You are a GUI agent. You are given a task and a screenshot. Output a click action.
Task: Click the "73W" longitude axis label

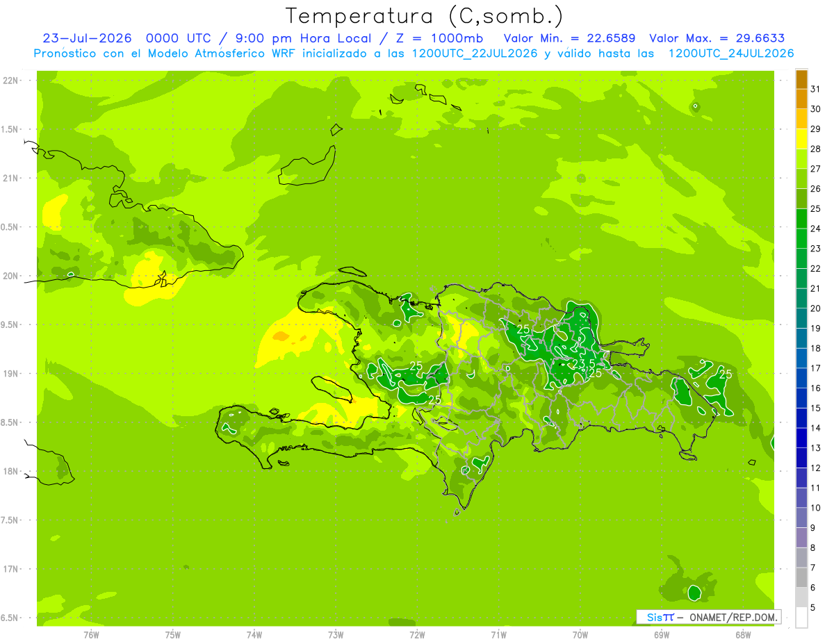(336, 635)
